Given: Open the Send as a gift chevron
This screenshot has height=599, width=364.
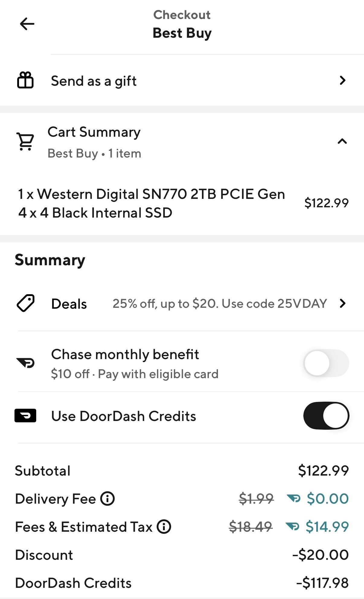Looking at the screenshot, I should tap(342, 80).
